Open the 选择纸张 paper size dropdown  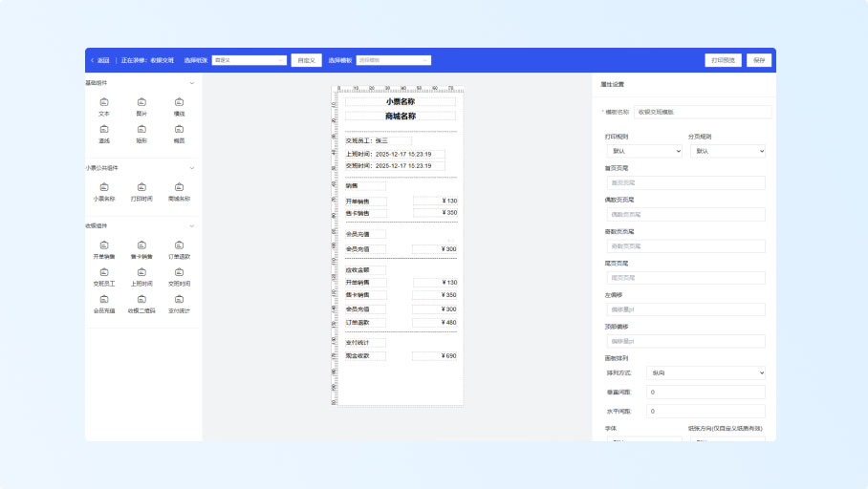249,60
